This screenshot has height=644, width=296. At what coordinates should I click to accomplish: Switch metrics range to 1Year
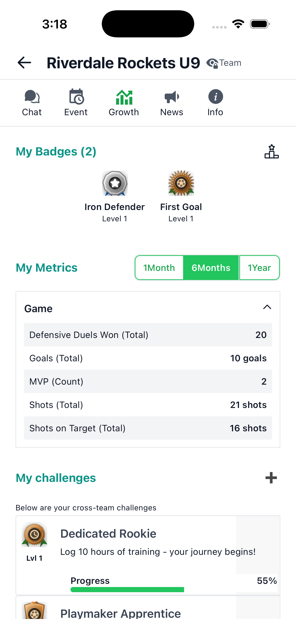point(259,268)
